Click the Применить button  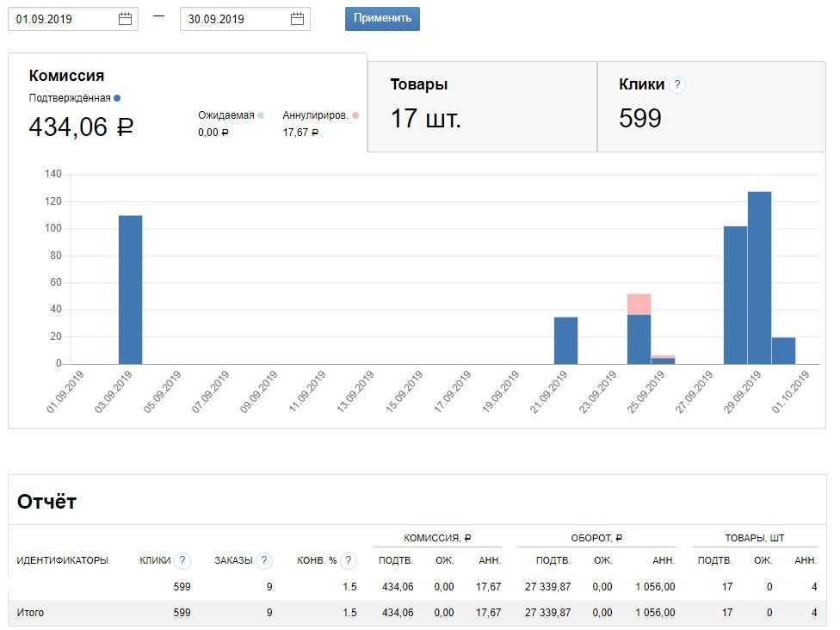(x=382, y=19)
